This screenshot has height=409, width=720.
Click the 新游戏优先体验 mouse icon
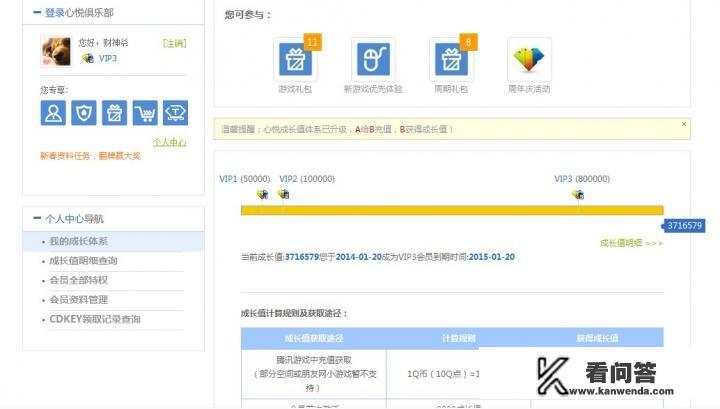373,61
